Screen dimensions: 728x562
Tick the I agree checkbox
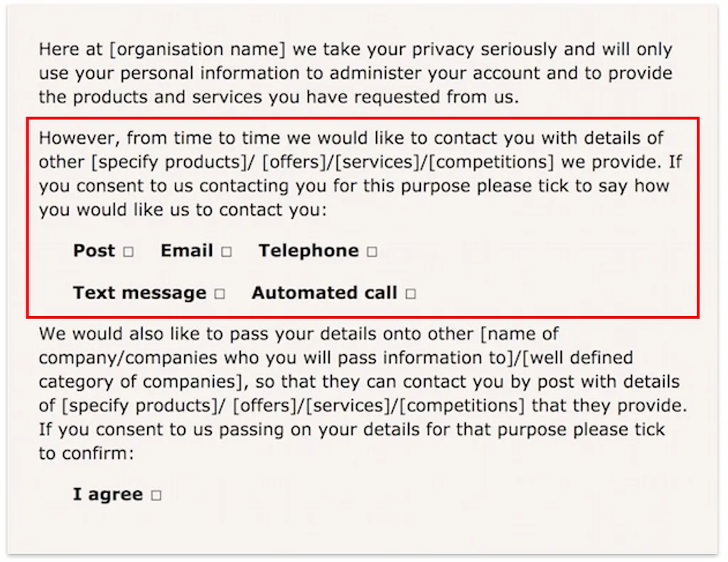point(156,496)
